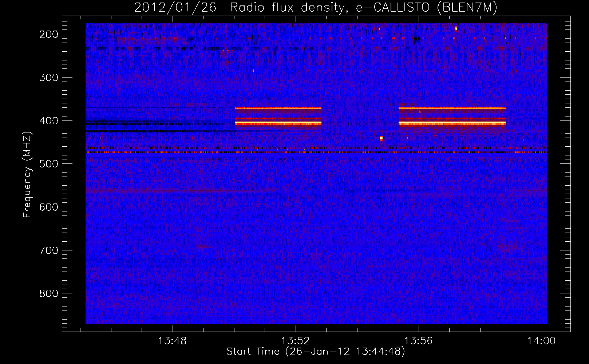The image size is (589, 364).
Task: Click the bright emission band near 13:57 at 400 MHz
Action: (452, 123)
